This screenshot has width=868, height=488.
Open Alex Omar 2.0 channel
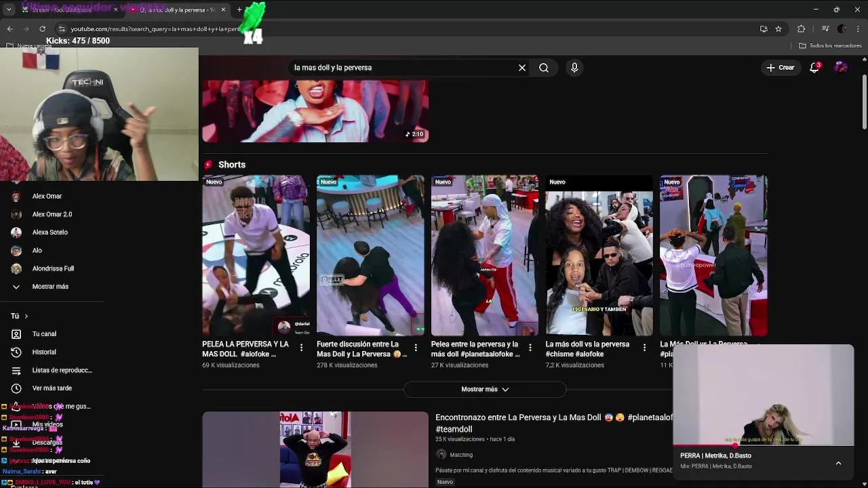point(52,214)
